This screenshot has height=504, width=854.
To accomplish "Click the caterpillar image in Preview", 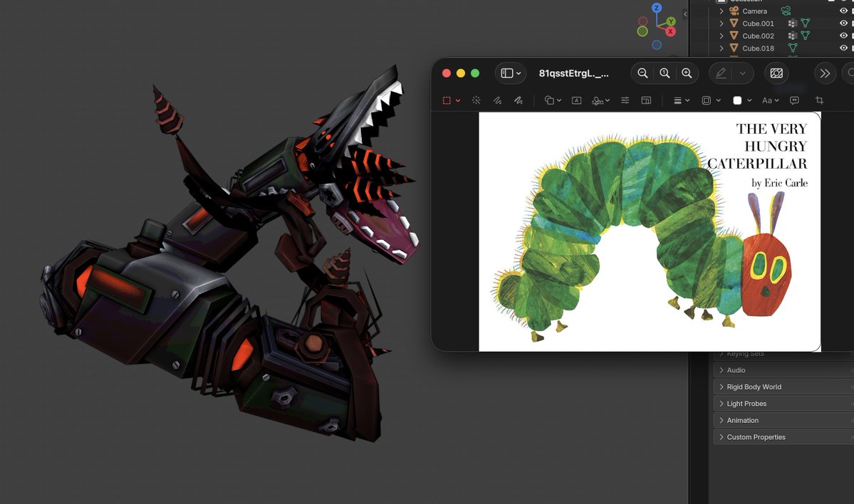I will [x=649, y=232].
